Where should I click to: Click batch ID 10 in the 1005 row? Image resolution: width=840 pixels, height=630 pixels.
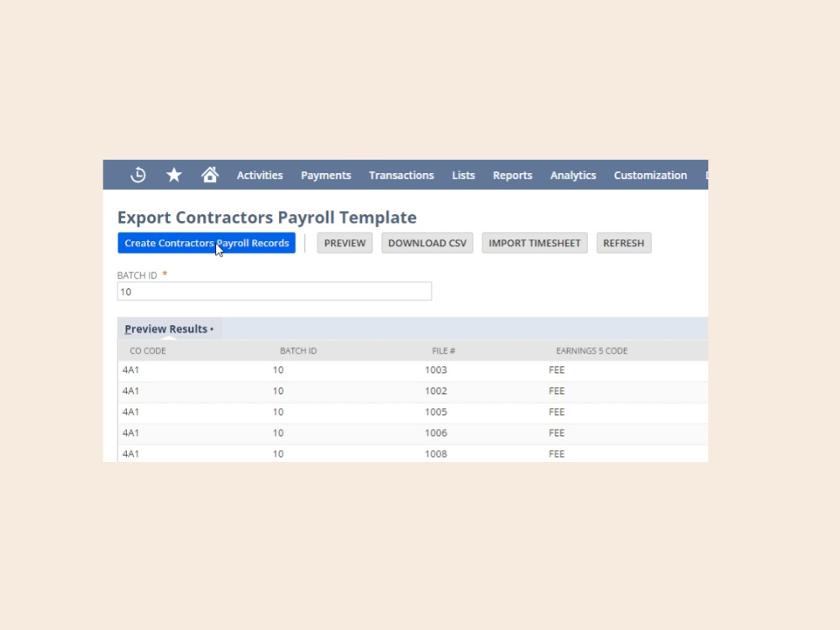click(x=278, y=412)
